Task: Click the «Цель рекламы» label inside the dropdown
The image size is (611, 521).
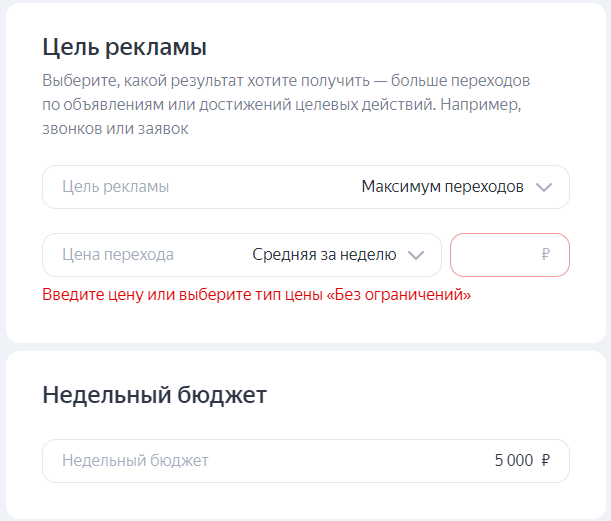Action: [115, 187]
